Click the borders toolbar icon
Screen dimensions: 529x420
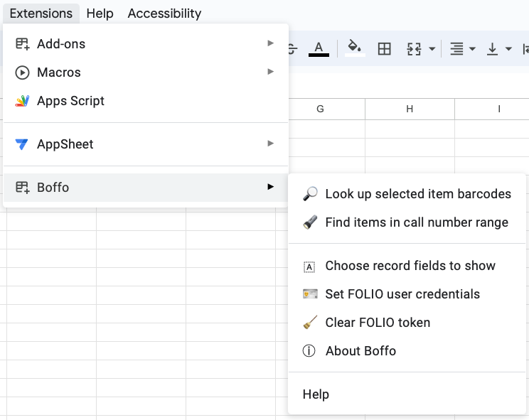coord(384,49)
